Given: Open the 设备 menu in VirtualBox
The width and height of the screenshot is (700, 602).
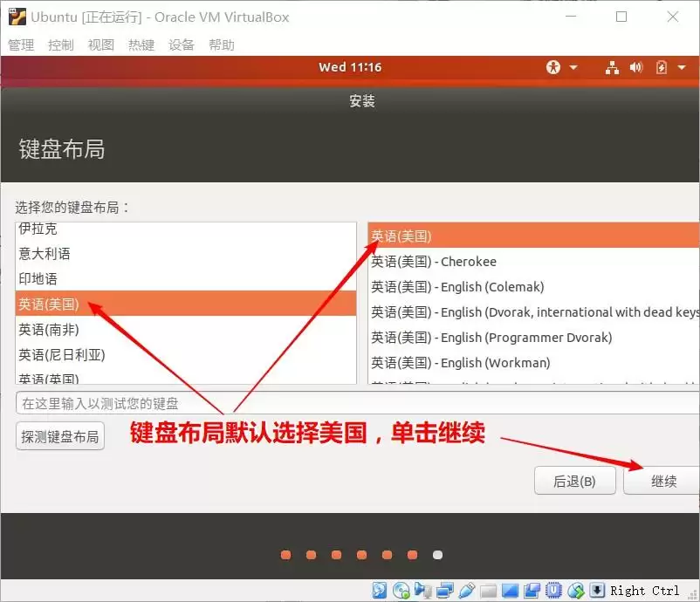Looking at the screenshot, I should coord(181,44).
